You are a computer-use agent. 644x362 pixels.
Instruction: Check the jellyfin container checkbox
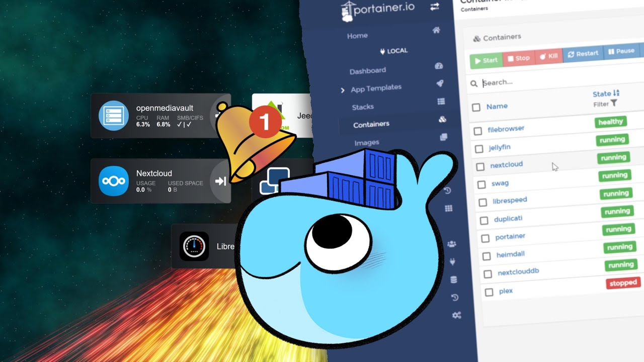(479, 149)
